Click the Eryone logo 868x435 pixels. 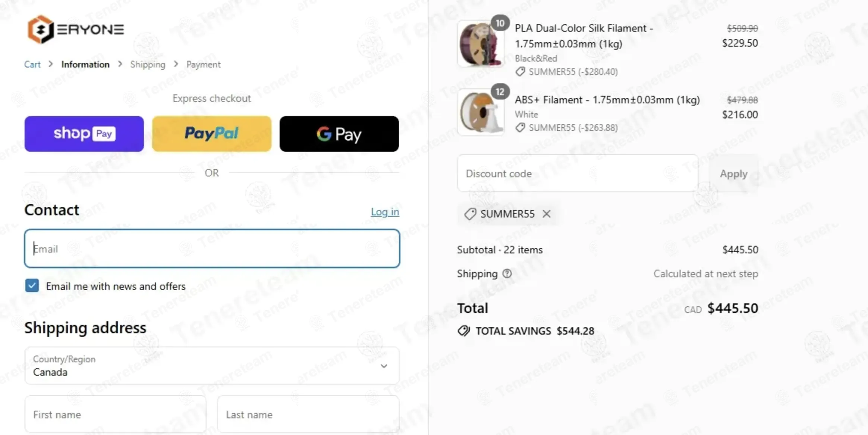[76, 29]
